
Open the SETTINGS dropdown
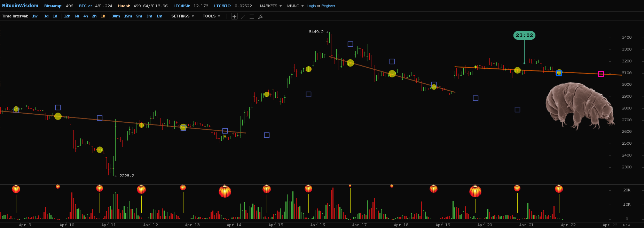(x=182, y=16)
